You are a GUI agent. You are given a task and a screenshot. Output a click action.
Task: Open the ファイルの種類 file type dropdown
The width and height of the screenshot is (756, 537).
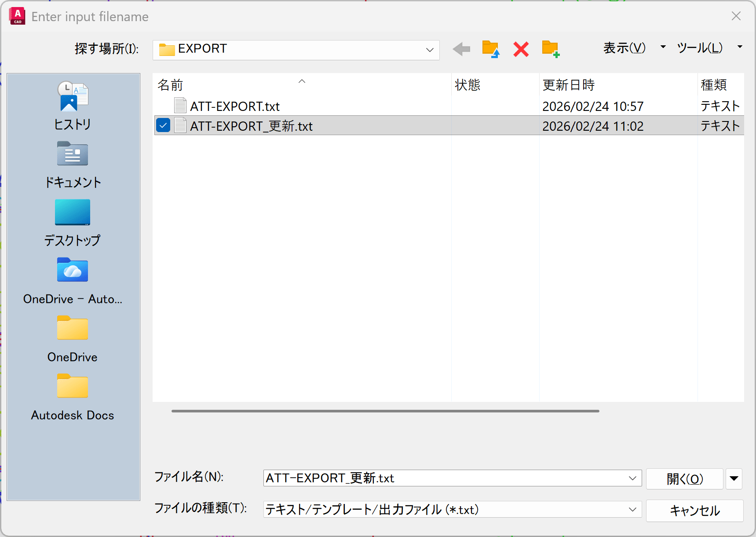point(632,509)
